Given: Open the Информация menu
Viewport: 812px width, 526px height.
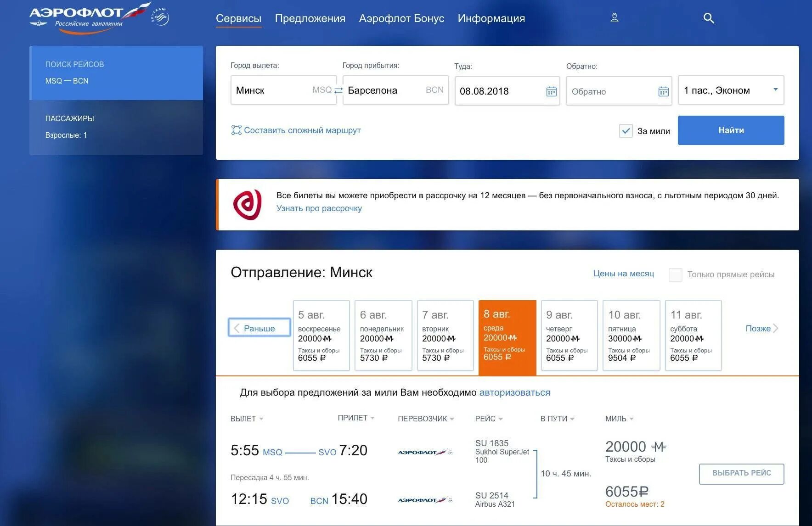Looking at the screenshot, I should tap(491, 18).
